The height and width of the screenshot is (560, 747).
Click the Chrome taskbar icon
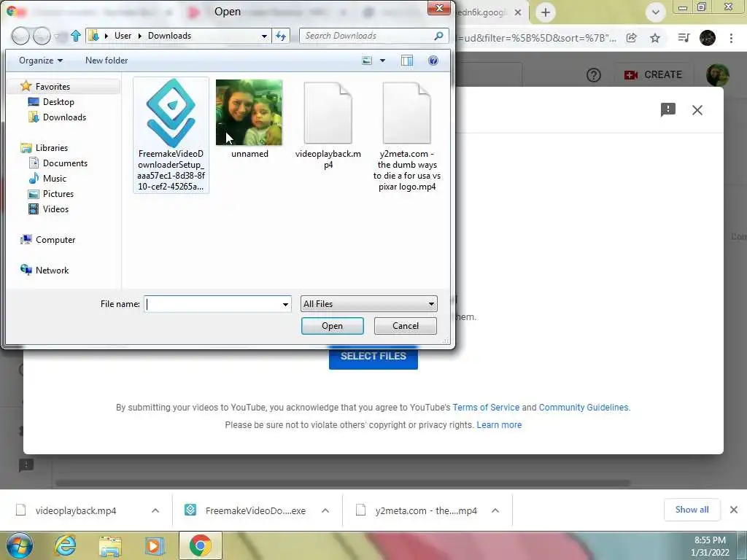(x=200, y=545)
